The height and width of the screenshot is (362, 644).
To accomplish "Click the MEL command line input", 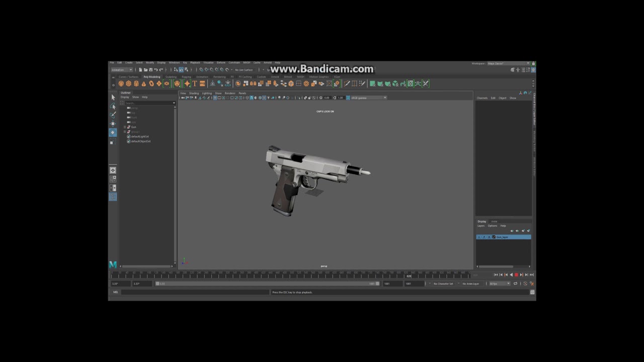I will 195,292.
